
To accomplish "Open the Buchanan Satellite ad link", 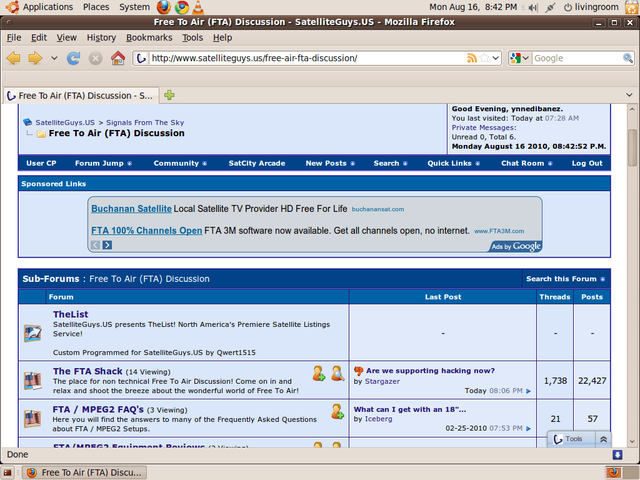I will coord(131,209).
